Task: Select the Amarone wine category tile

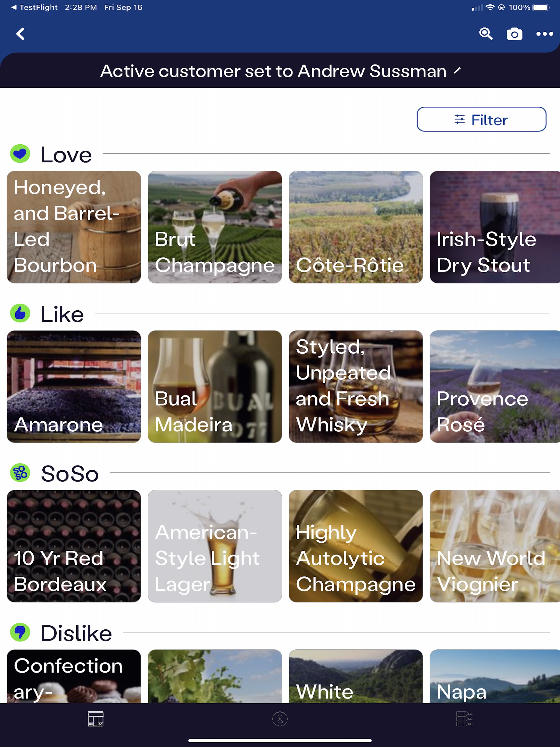Action: [74, 386]
